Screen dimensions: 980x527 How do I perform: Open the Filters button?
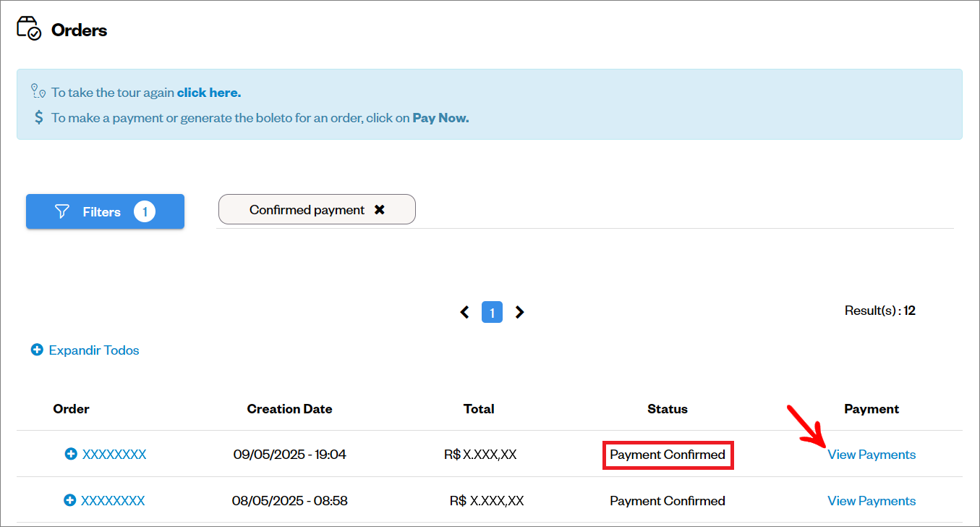105,211
